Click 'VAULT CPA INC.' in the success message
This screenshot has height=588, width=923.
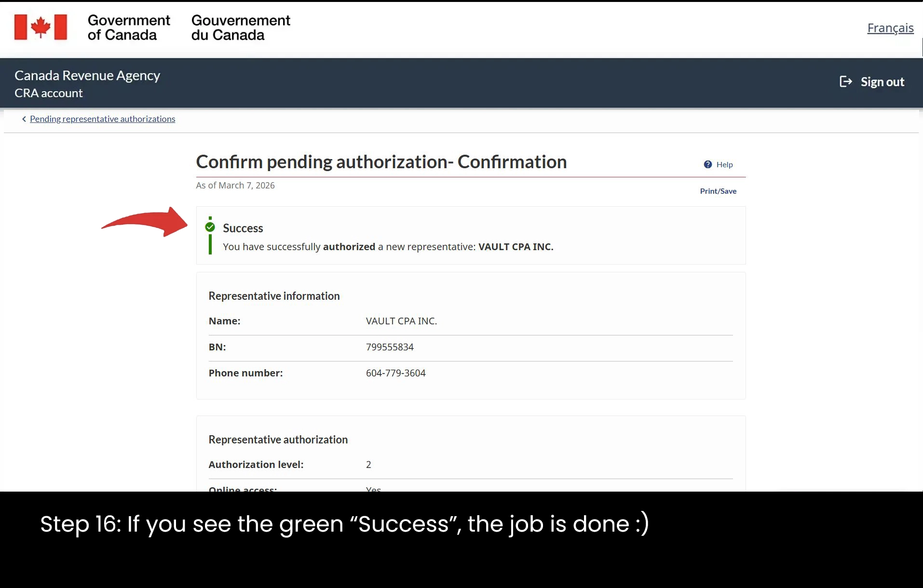[x=516, y=247]
